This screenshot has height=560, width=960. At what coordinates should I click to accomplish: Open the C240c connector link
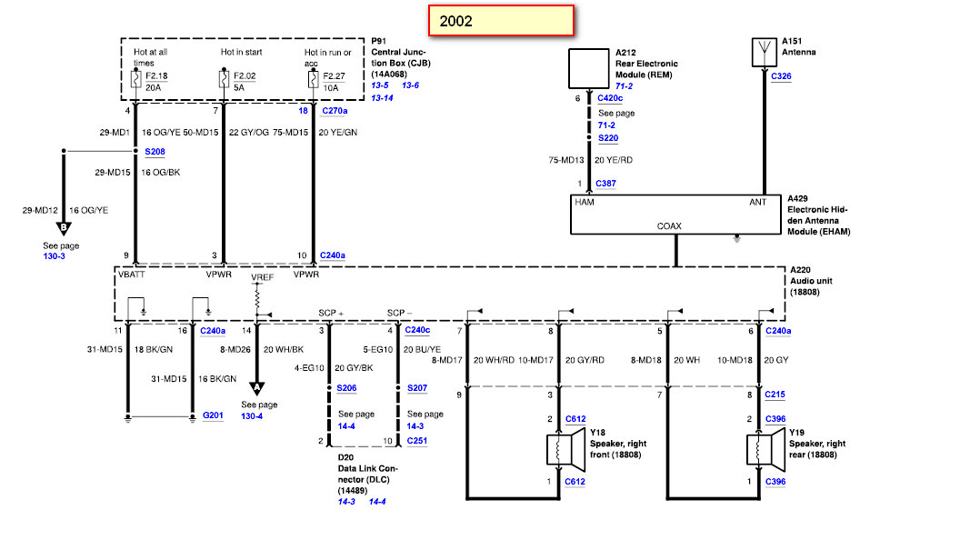417,330
